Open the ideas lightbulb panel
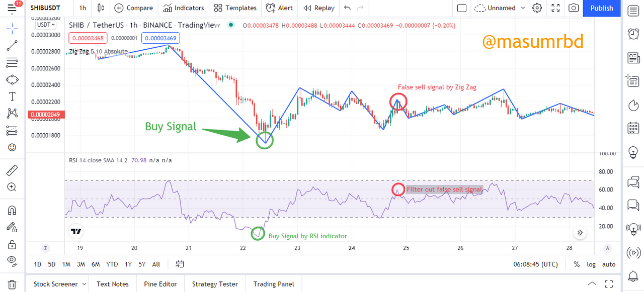 (x=634, y=152)
